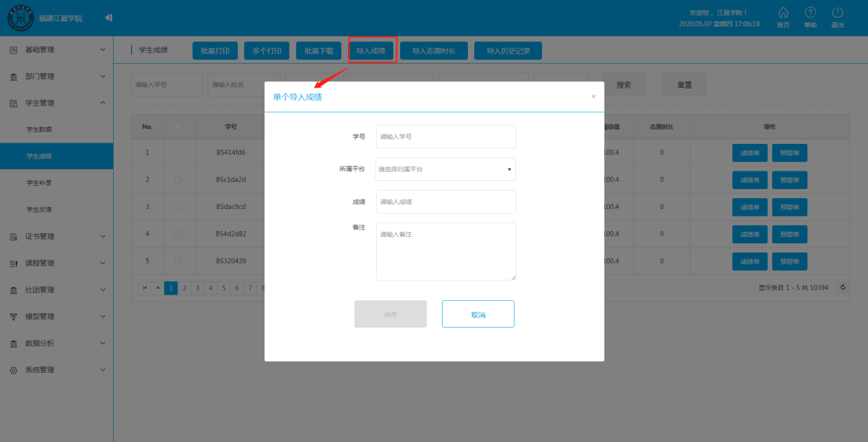The image size is (868, 442).
Task: Click the 取消 cancel button in dialog
Action: pyautogui.click(x=478, y=313)
